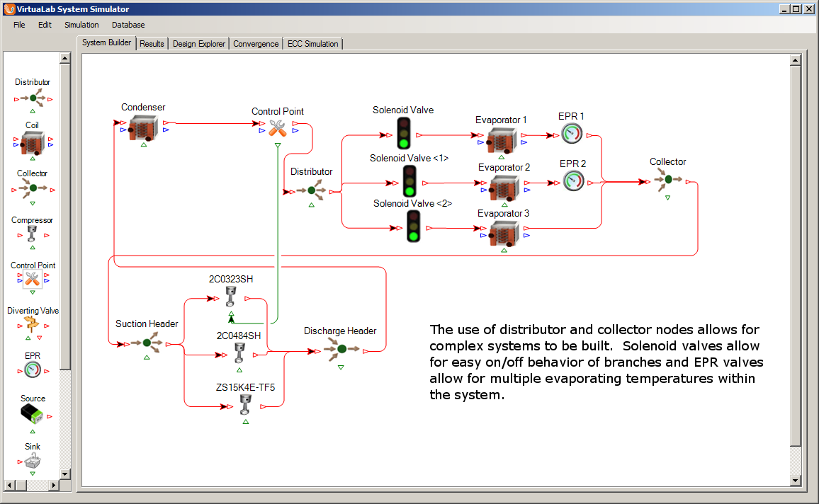Screen dimensions: 819x504
Task: Click the canvas vertical scrollbar up arrow
Action: 795,61
